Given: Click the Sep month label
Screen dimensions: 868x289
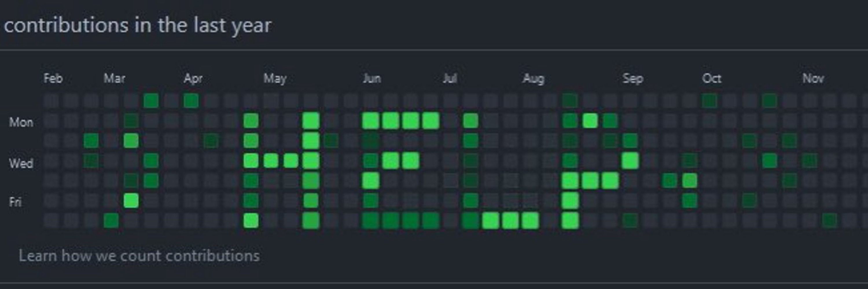Looking at the screenshot, I should (x=633, y=78).
